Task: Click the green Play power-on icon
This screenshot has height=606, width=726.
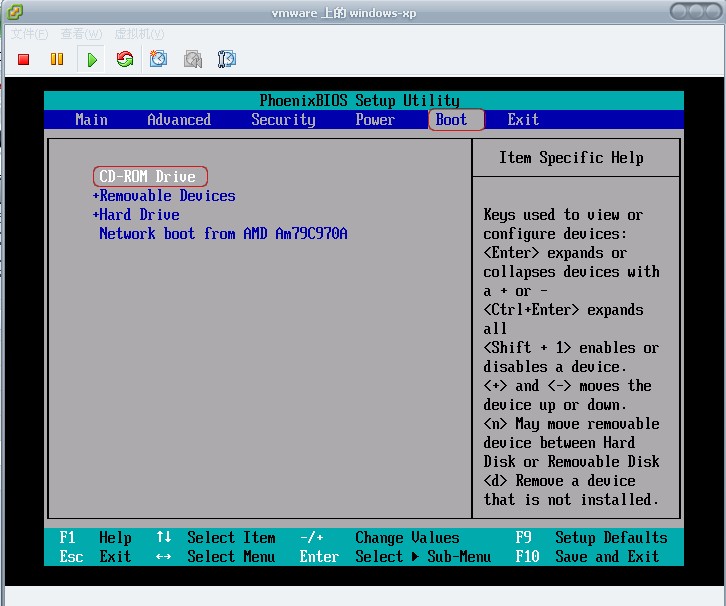Action: tap(92, 60)
